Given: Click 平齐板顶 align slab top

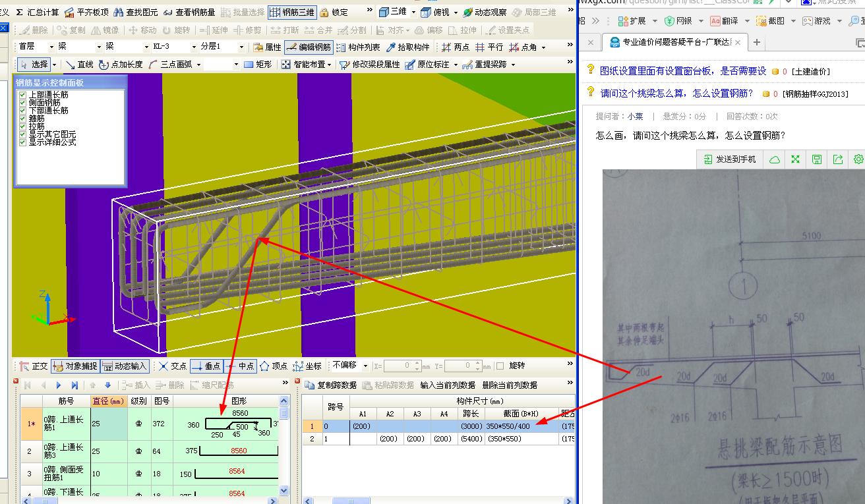Looking at the screenshot, I should [x=86, y=13].
